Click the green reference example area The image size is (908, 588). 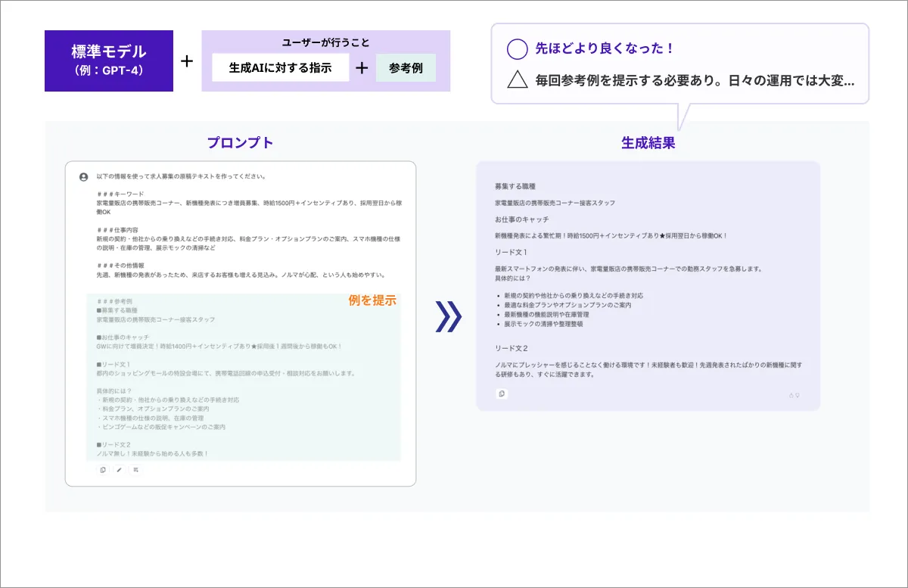pos(244,376)
